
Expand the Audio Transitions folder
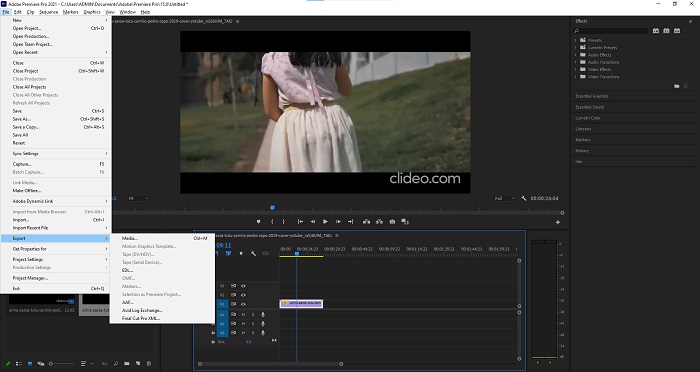[x=575, y=62]
